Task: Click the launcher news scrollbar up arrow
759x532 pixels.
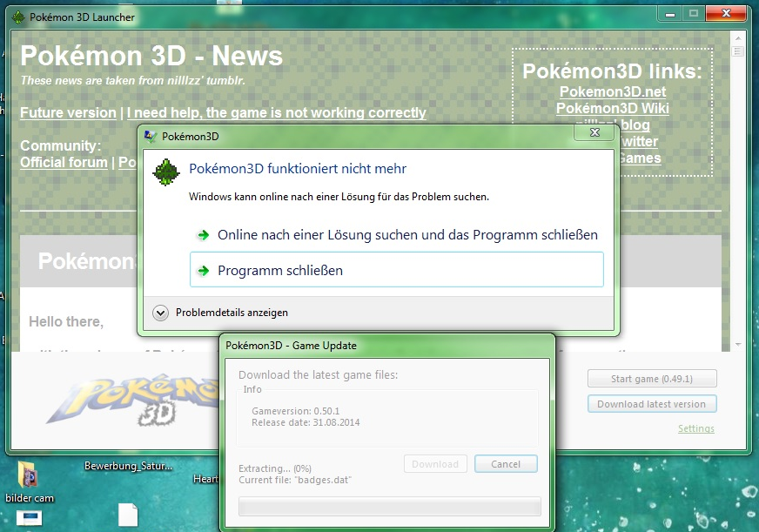Action: (738, 37)
